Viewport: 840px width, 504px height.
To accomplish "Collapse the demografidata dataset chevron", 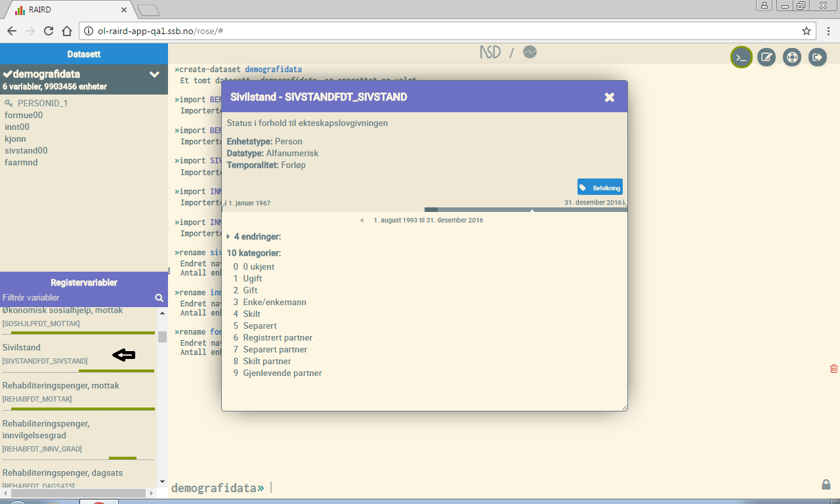I will tap(154, 74).
